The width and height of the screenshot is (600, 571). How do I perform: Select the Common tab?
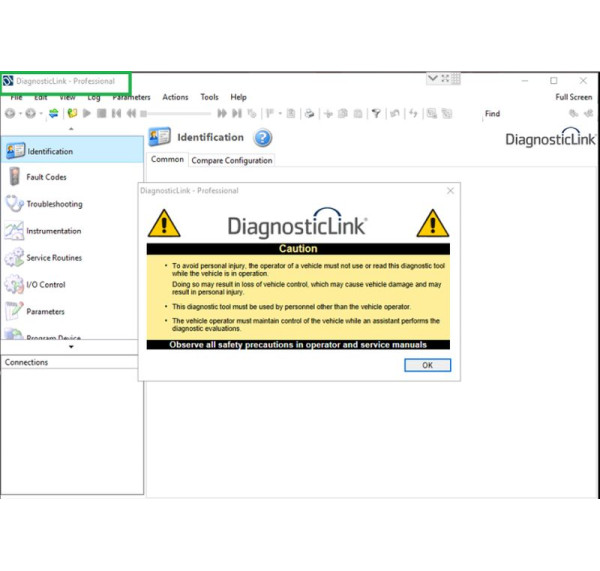[x=167, y=159]
